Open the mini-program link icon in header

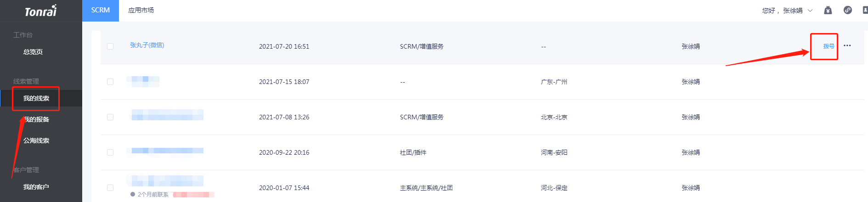click(848, 10)
